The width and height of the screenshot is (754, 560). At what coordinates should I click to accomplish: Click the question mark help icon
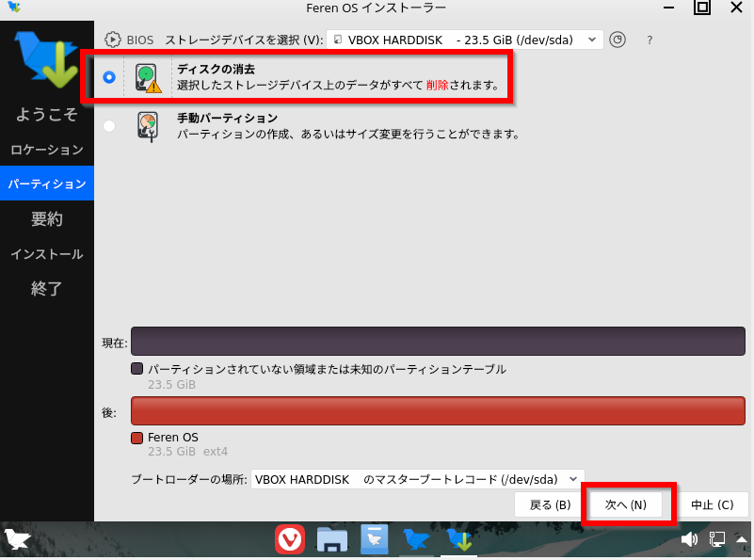pos(650,40)
